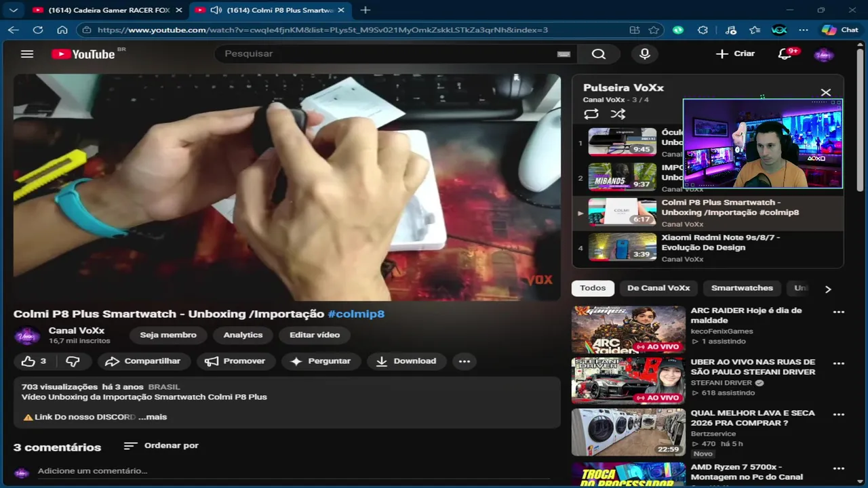This screenshot has height=488, width=868.
Task: Open the on-screen keyboard in search bar
Action: (x=564, y=54)
